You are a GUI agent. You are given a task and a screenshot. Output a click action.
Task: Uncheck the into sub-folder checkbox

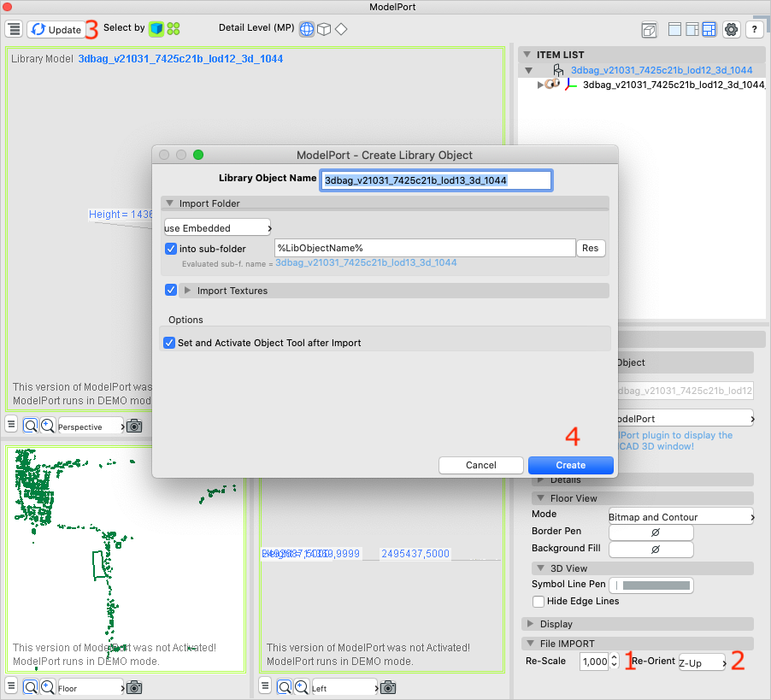(x=171, y=249)
